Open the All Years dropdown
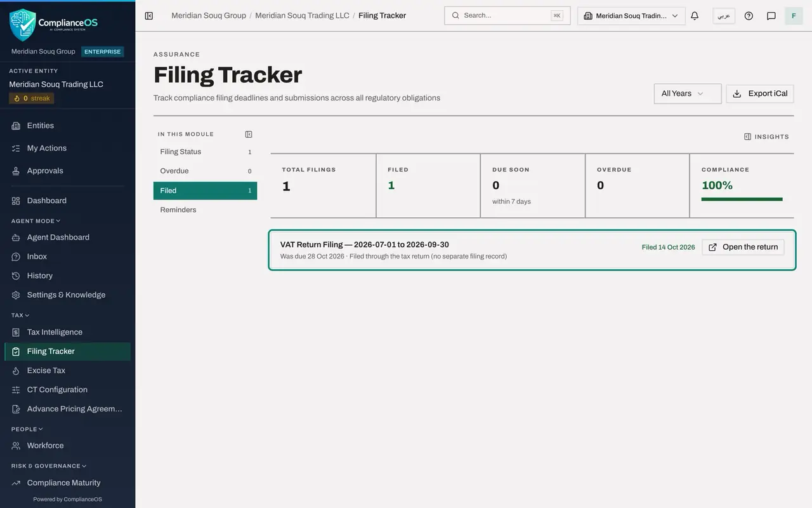812x508 pixels. click(688, 93)
